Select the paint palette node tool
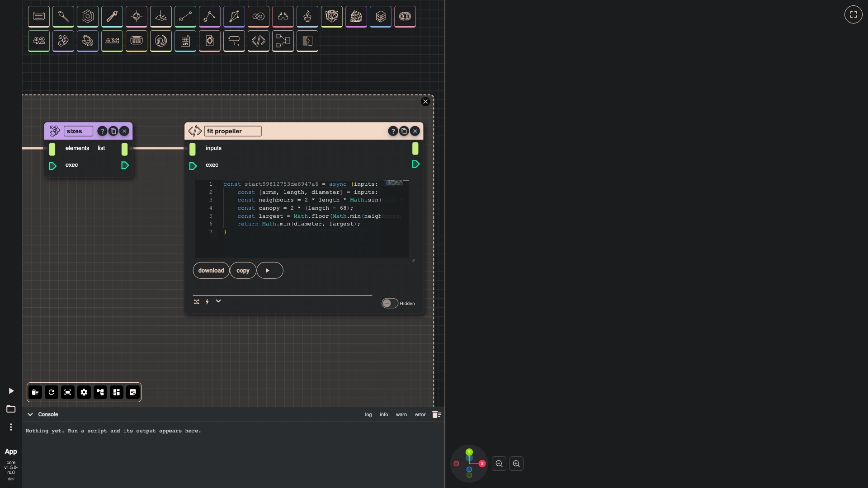868x488 pixels. (x=88, y=41)
